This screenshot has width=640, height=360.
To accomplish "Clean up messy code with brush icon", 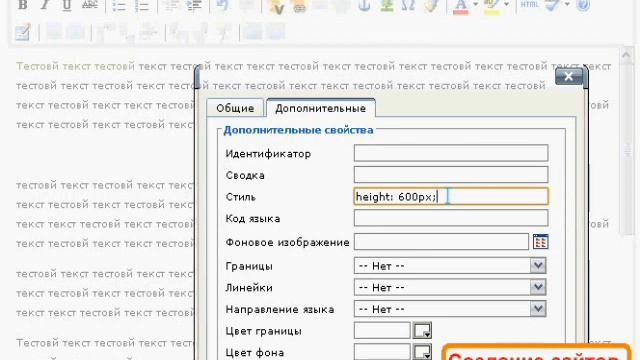I will 431,5.
